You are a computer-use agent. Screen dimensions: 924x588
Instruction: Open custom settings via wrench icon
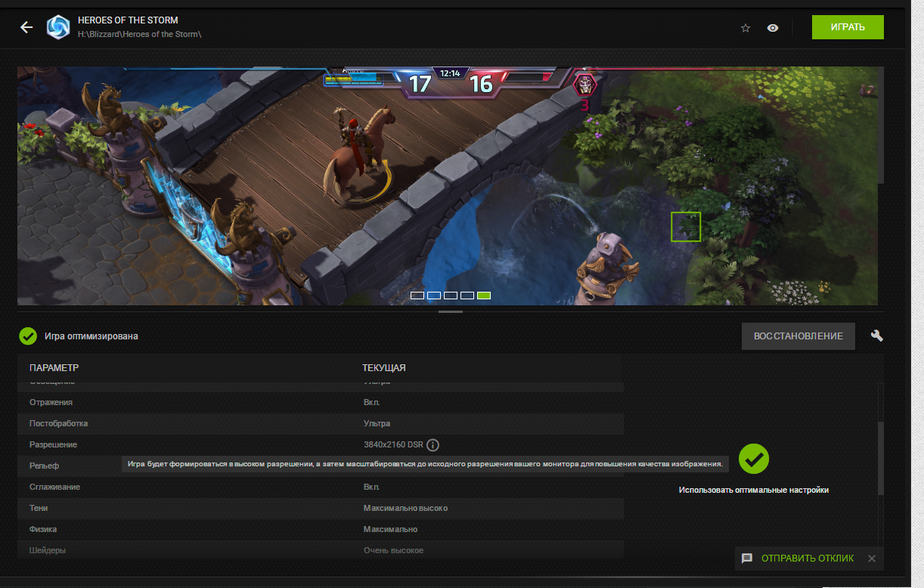pos(877,336)
